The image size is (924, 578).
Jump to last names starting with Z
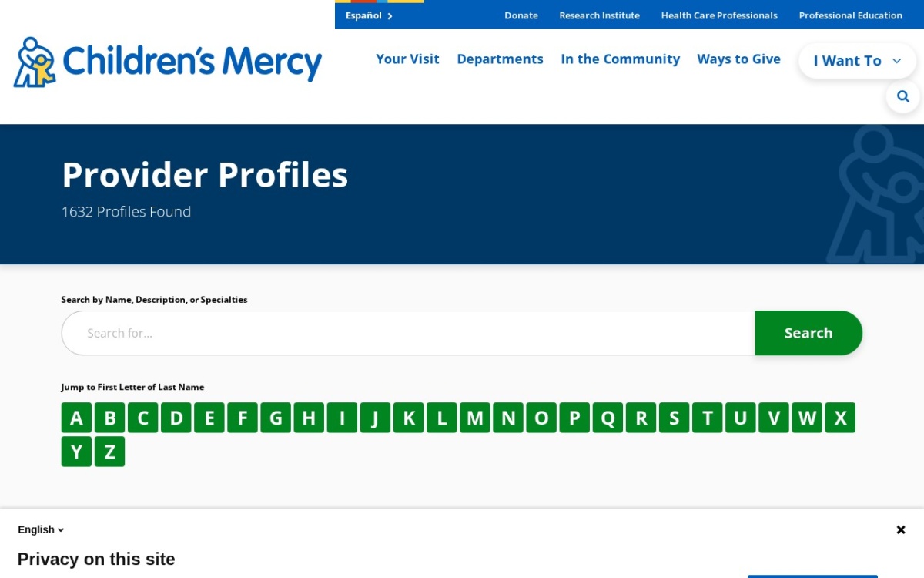click(109, 452)
